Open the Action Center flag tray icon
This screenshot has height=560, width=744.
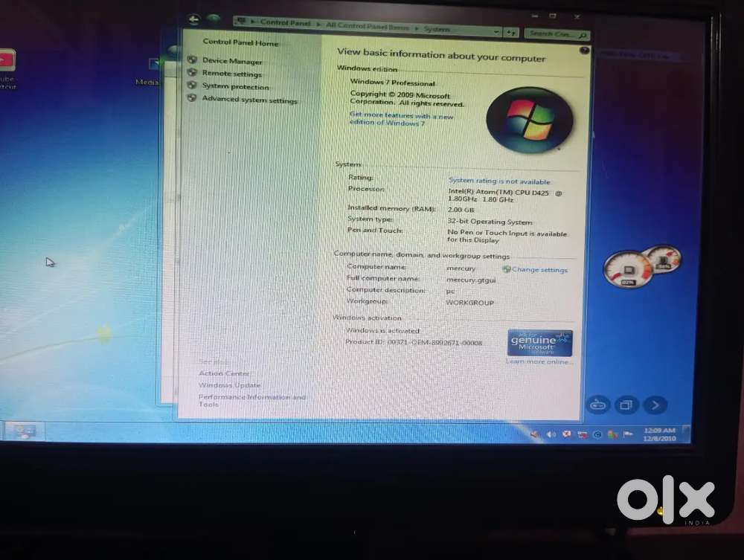627,434
